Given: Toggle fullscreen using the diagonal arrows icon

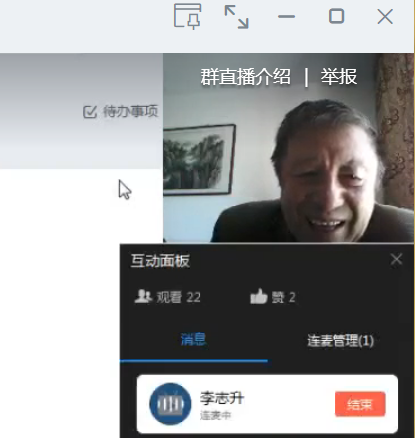Looking at the screenshot, I should (237, 17).
